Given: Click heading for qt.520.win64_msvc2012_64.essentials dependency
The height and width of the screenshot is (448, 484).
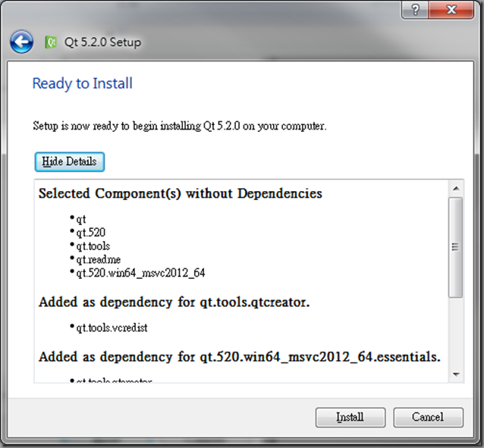Looking at the screenshot, I should coord(240,357).
